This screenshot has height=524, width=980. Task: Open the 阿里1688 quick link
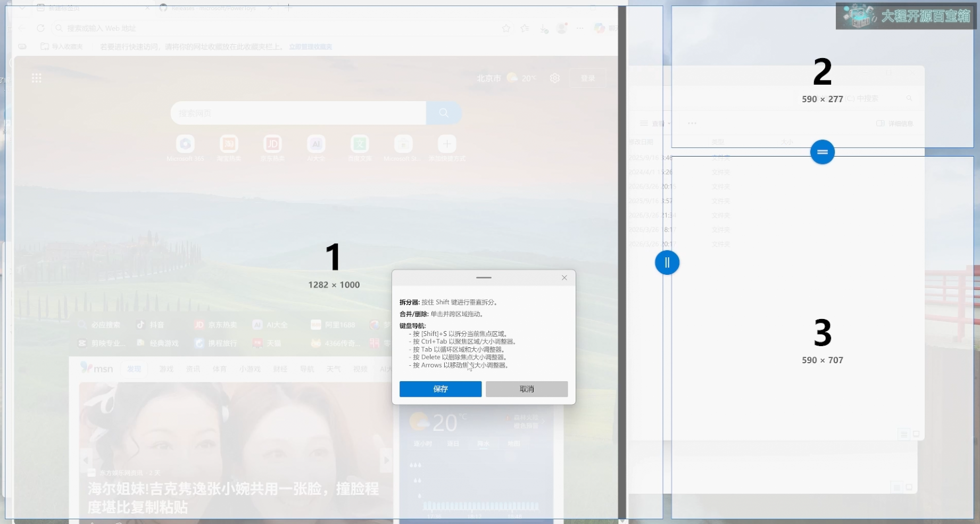333,325
